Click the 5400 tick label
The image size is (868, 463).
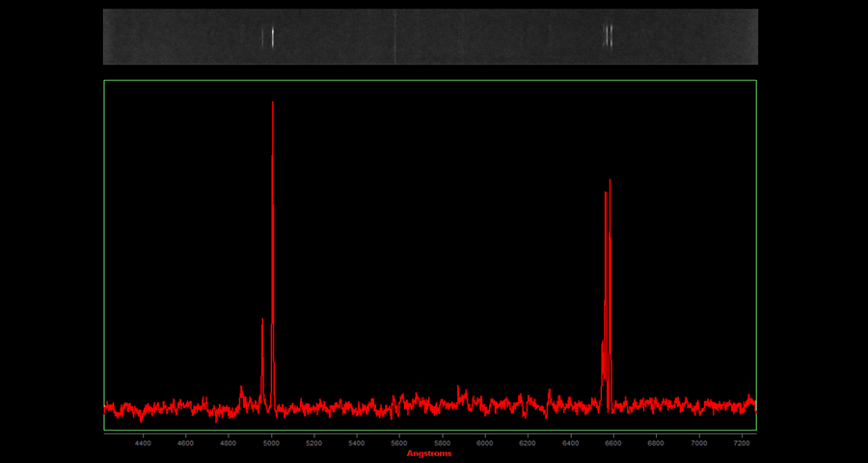356,443
